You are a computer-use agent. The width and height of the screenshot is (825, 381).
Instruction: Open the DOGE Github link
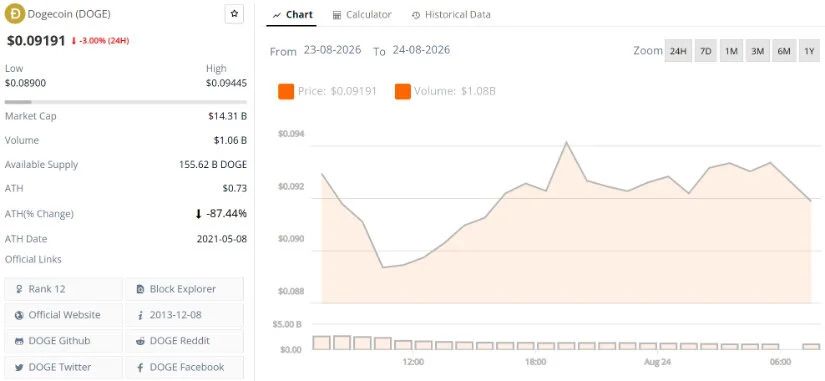[x=63, y=341]
